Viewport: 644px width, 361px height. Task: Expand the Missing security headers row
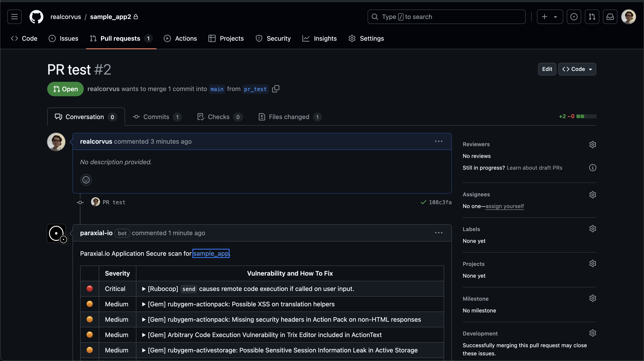(x=282, y=319)
